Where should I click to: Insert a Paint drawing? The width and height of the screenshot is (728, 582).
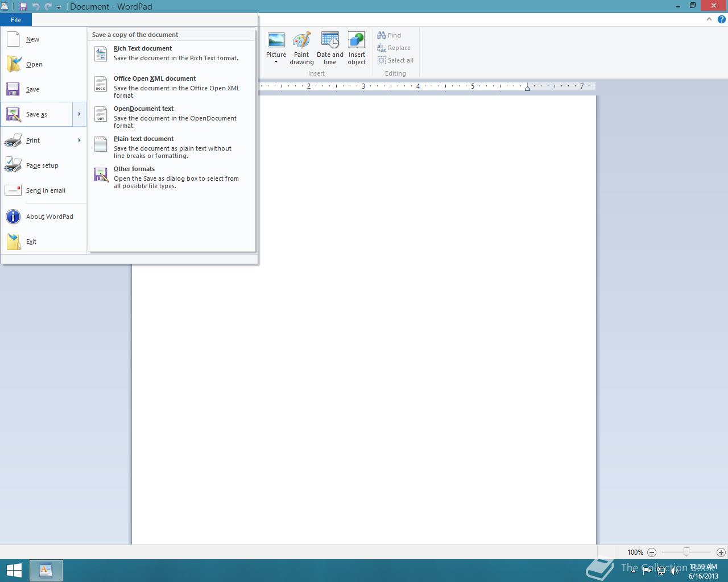tap(301, 49)
